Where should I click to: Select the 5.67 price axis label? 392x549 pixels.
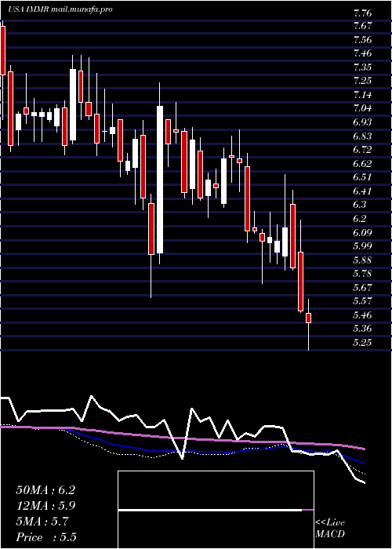point(362,288)
